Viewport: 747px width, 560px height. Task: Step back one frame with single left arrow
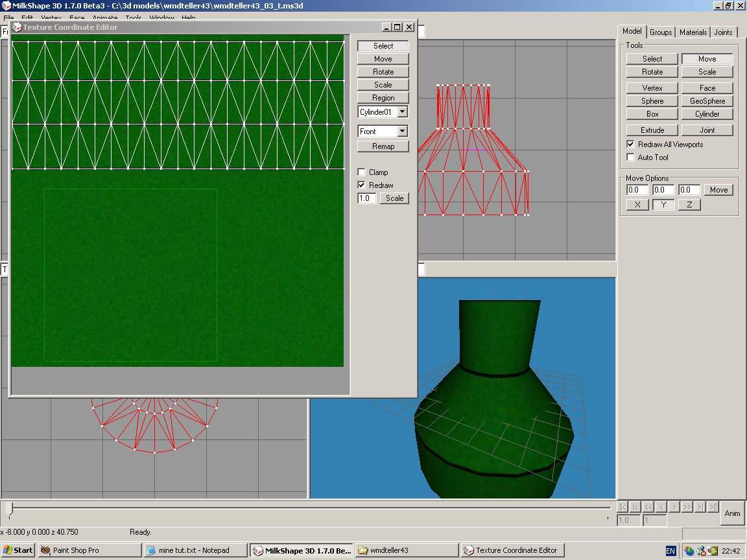click(661, 507)
